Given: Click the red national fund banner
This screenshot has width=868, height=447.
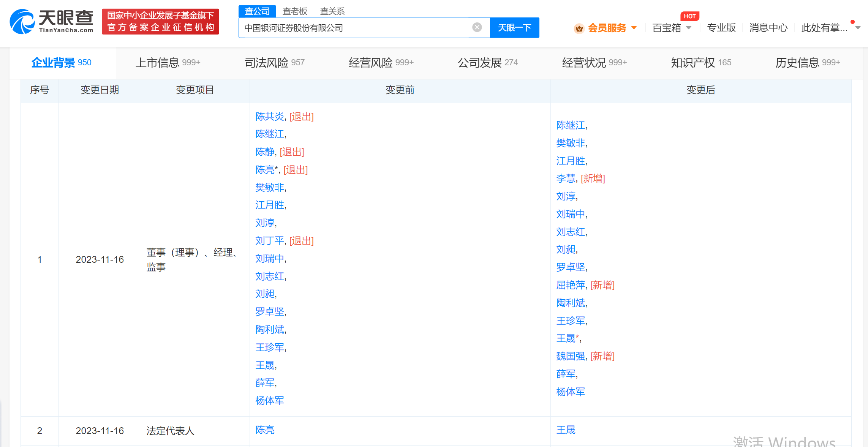Looking at the screenshot, I should (160, 22).
